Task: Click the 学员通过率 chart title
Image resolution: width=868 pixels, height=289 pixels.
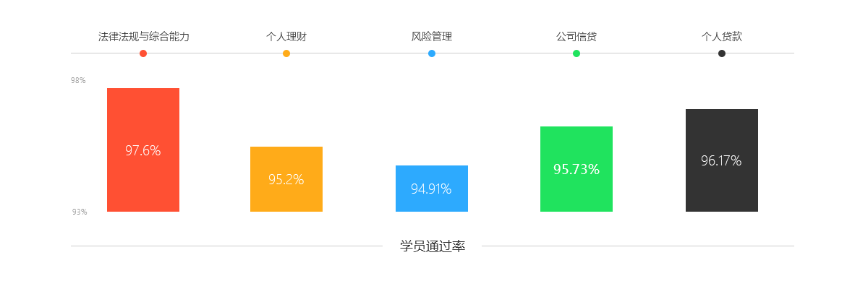Action: 433,246
